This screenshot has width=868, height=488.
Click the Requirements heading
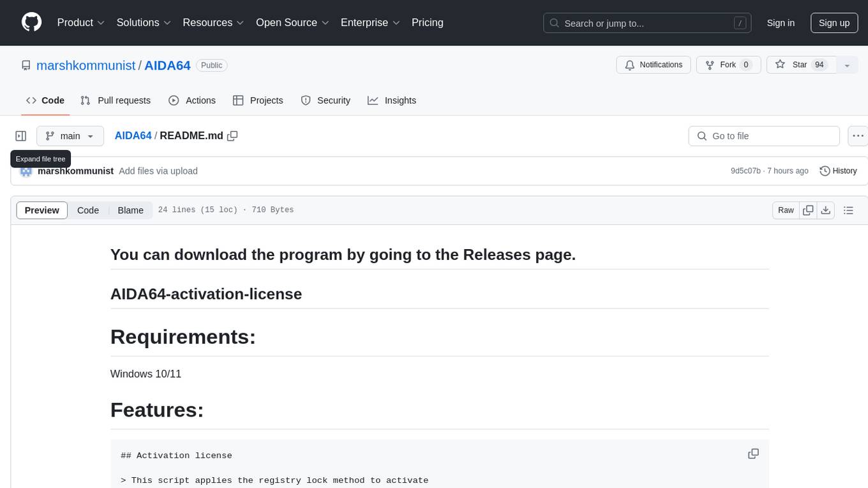coord(183,337)
